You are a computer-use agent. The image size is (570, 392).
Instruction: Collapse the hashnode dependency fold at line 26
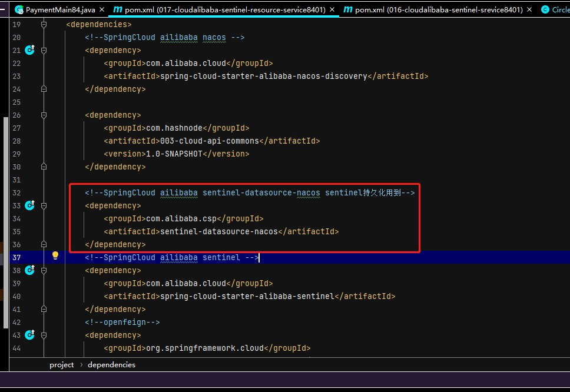[43, 115]
